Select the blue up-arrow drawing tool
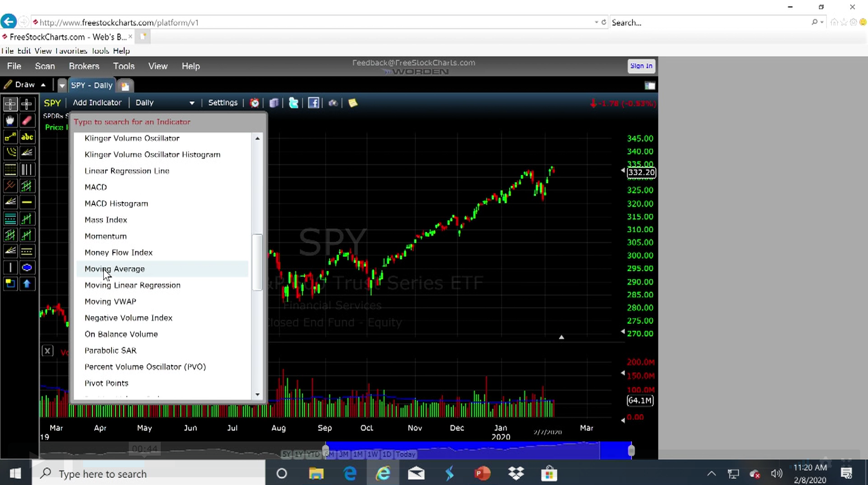868x485 pixels. (27, 284)
